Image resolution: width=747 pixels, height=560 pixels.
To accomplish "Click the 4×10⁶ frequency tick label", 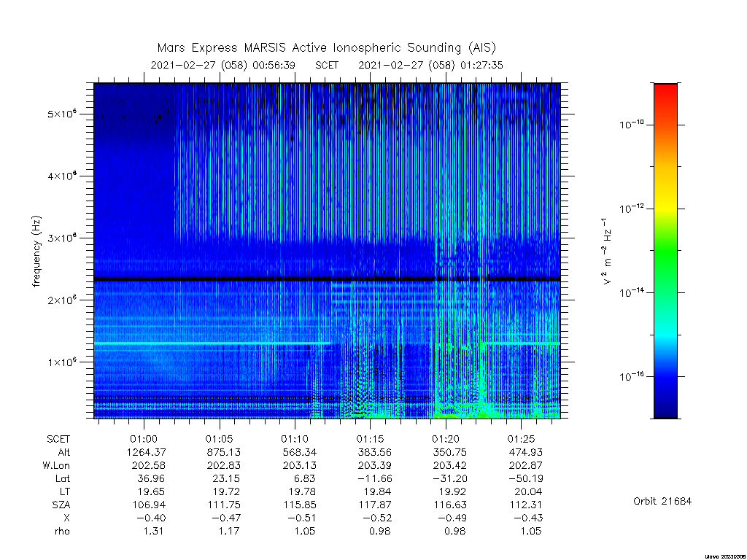I will coord(62,176).
